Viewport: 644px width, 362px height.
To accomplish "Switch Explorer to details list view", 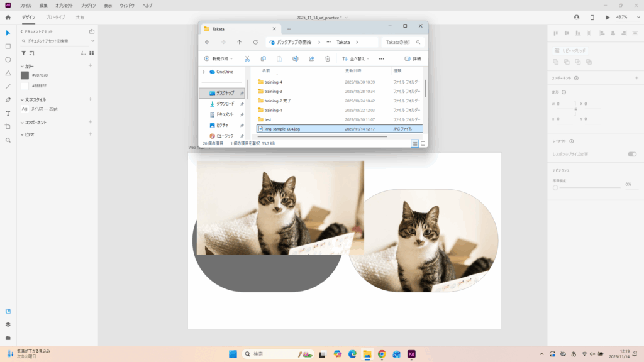I will point(414,143).
